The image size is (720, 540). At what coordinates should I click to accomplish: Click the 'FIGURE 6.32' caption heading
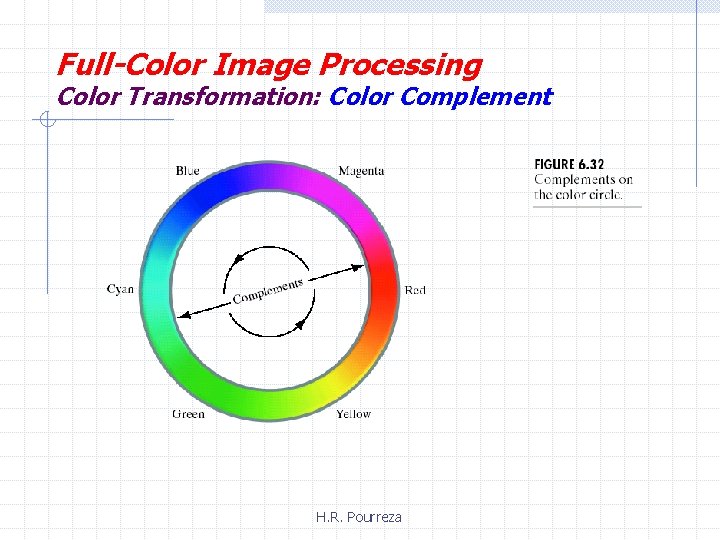pos(569,164)
